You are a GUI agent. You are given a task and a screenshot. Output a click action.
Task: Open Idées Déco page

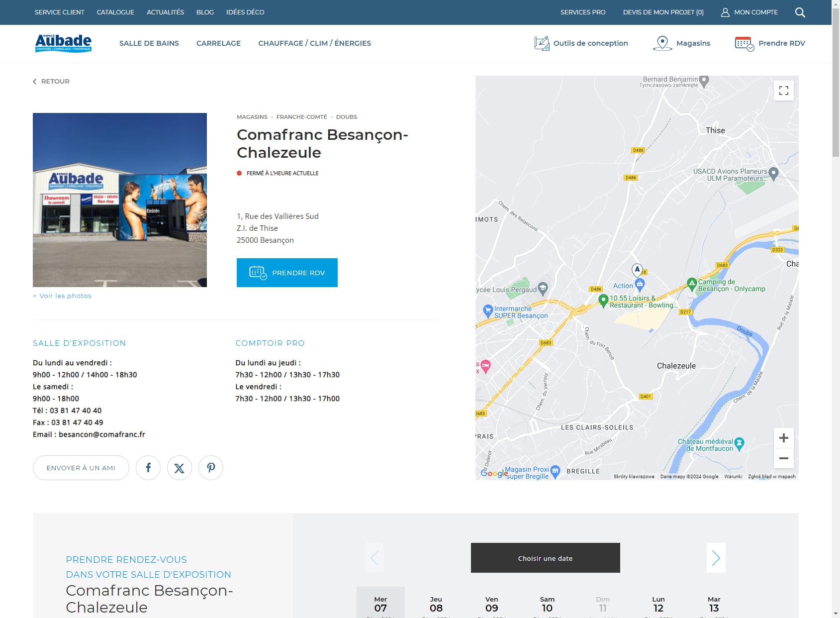[245, 12]
